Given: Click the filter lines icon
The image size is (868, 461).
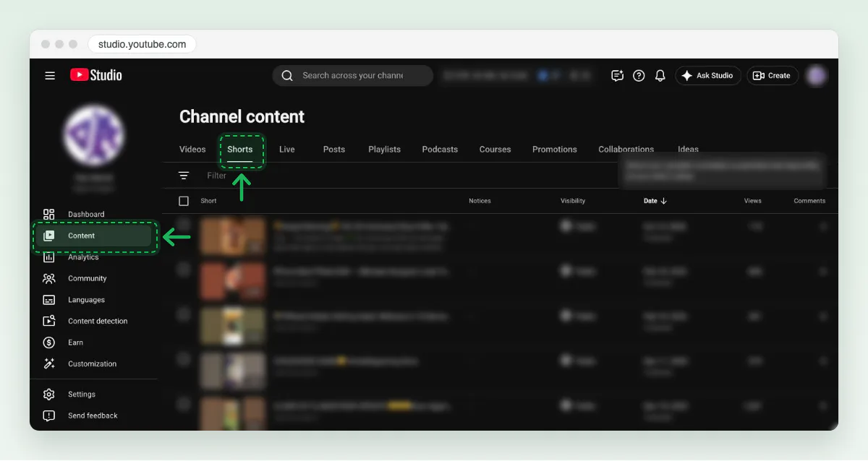Looking at the screenshot, I should pos(184,176).
